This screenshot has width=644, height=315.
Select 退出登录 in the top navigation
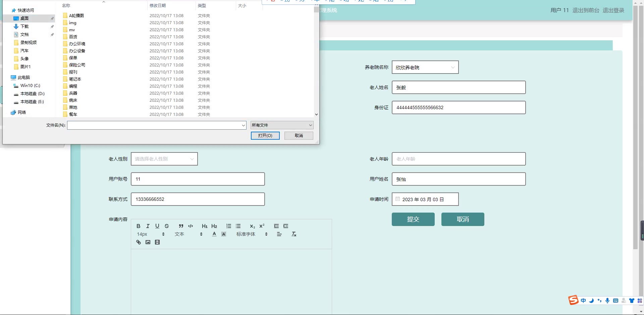pyautogui.click(x=613, y=10)
